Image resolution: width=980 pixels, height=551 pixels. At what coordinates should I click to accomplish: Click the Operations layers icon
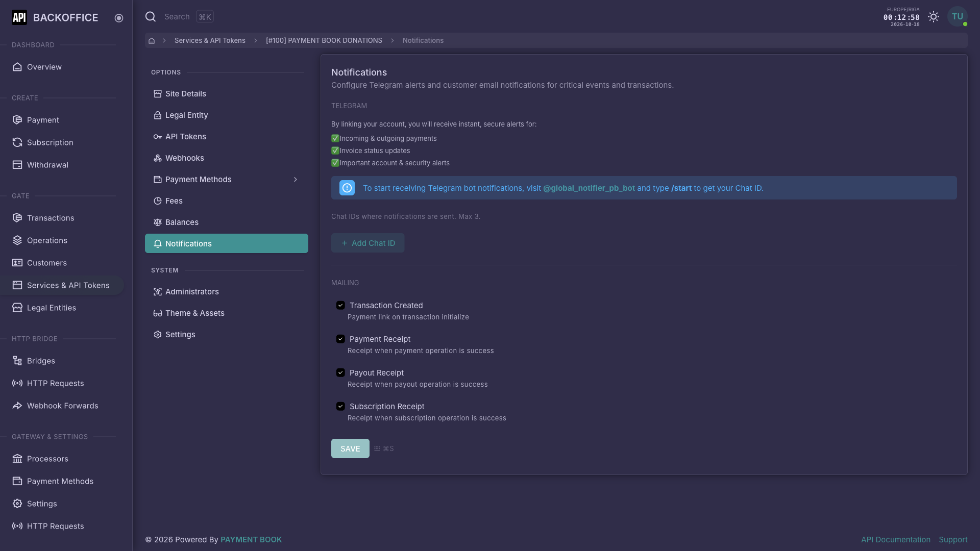click(x=17, y=240)
